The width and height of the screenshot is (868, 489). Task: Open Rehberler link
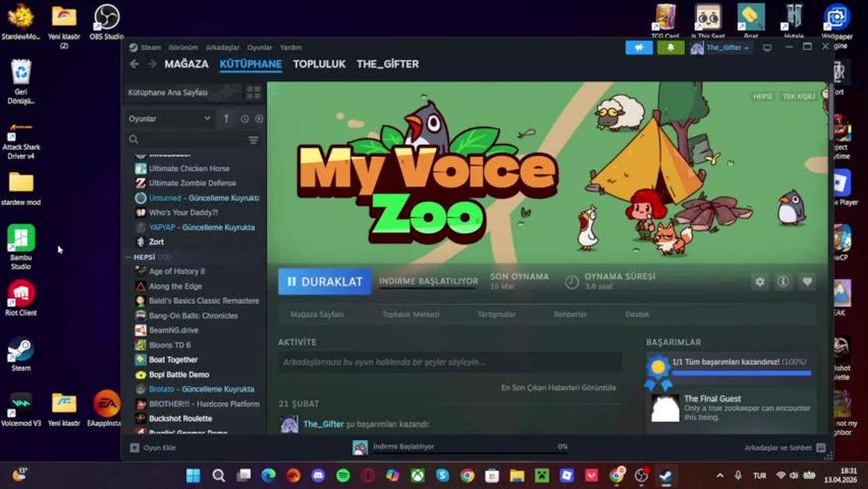pyautogui.click(x=570, y=314)
